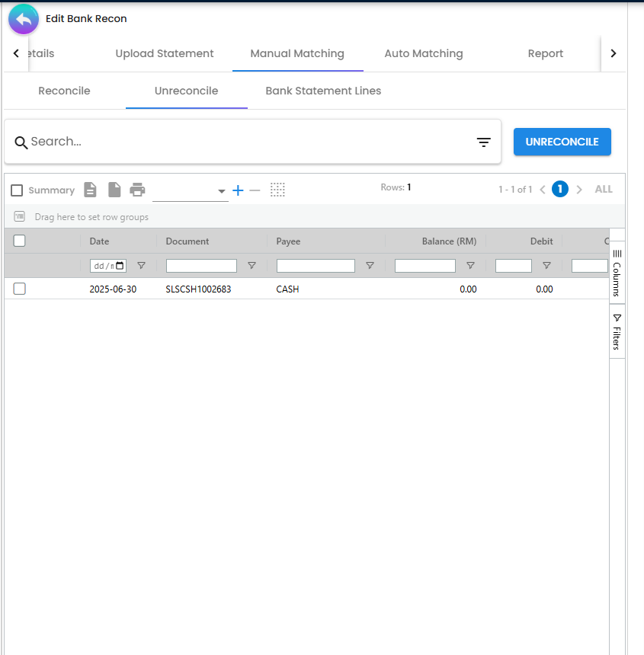
Task: Open the Date column filter funnel
Action: click(x=141, y=266)
